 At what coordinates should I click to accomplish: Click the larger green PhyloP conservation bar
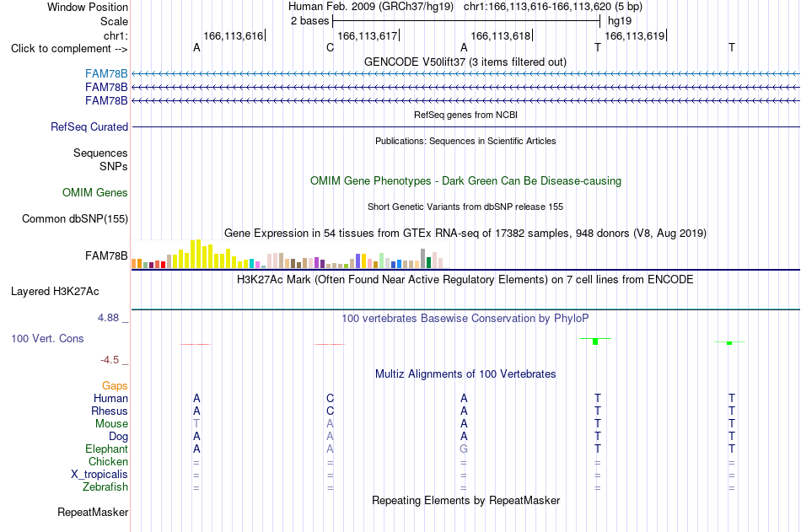[595, 341]
